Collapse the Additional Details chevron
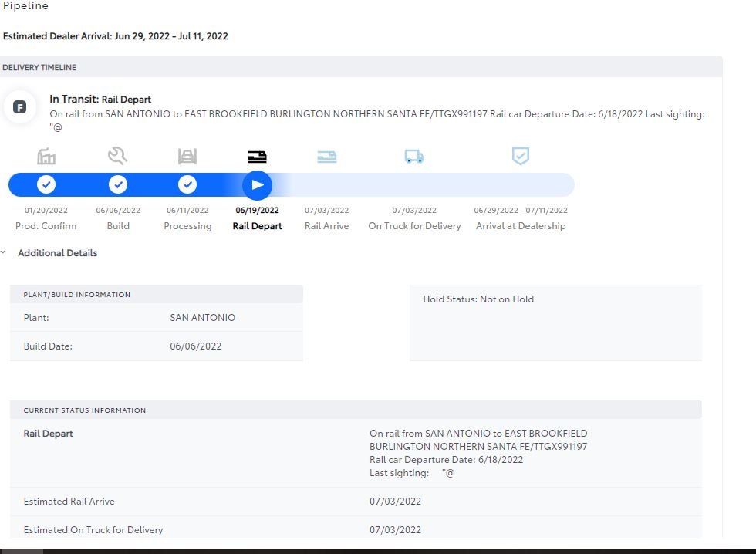Image resolution: width=756 pixels, height=554 pixels. point(3,252)
